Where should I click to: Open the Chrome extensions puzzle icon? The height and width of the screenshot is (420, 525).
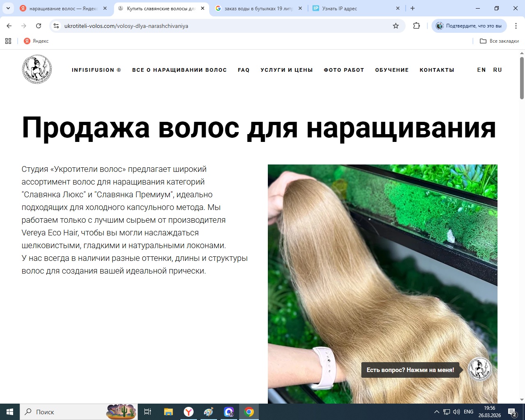pos(416,26)
